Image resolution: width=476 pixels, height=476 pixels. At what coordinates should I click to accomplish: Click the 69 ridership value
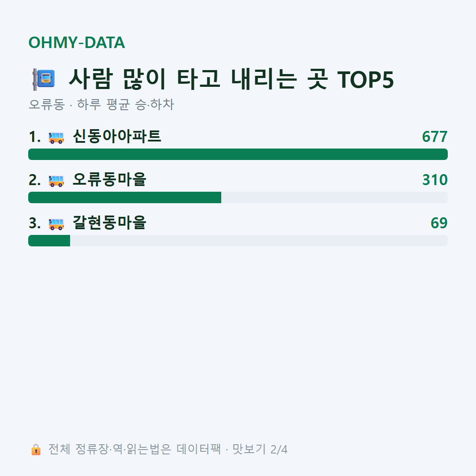439,223
